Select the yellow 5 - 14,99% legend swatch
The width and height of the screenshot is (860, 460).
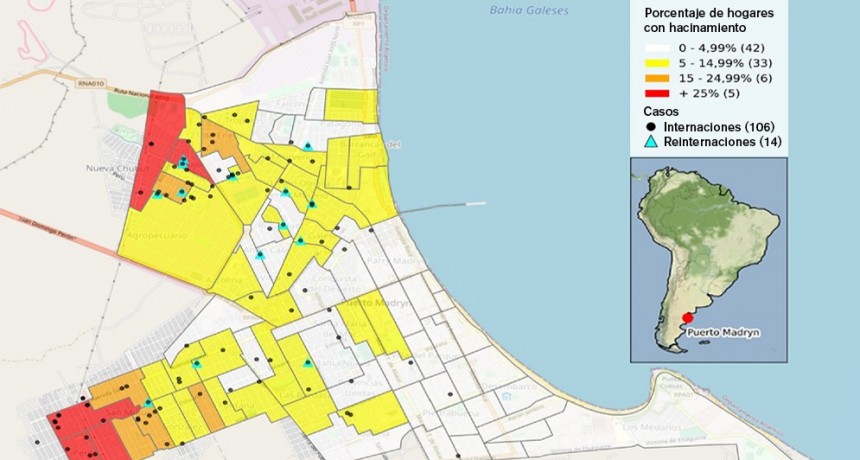(x=657, y=63)
